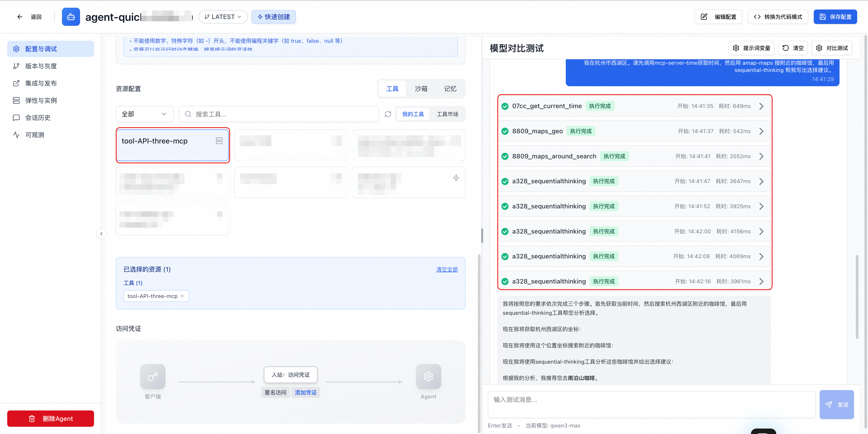This screenshot has width=868, height=434.
Task: Open the LATEST version dropdown
Action: coord(223,17)
